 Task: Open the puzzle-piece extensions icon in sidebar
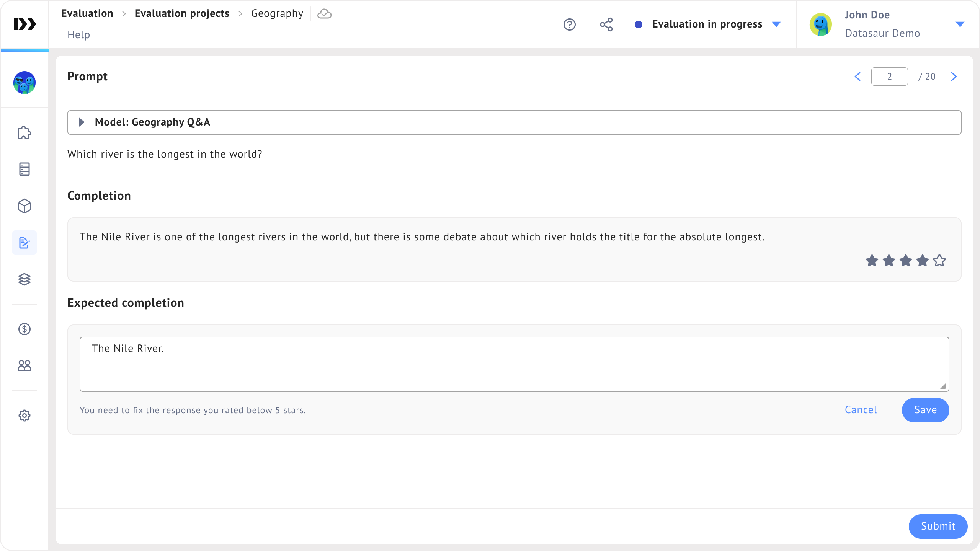tap(24, 133)
